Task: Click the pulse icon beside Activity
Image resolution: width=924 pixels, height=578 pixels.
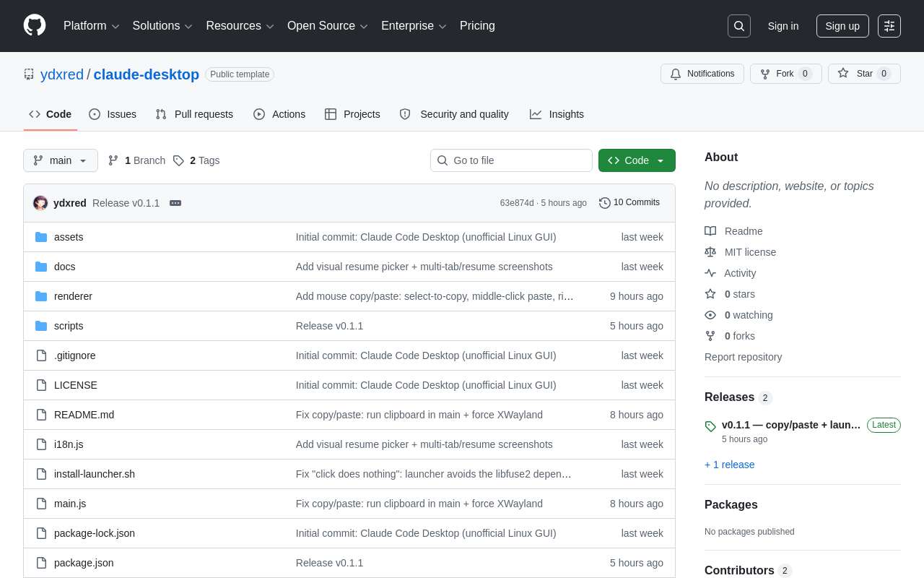Action: pos(710,273)
